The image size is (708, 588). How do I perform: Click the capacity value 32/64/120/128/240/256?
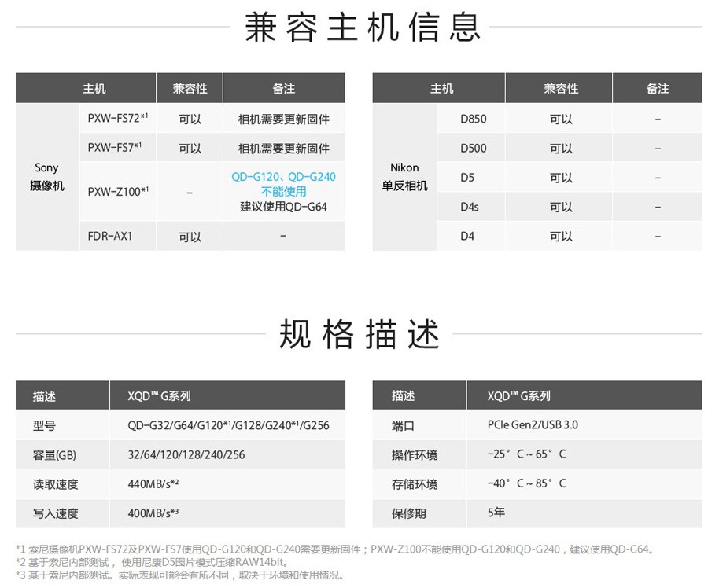pyautogui.click(x=186, y=454)
